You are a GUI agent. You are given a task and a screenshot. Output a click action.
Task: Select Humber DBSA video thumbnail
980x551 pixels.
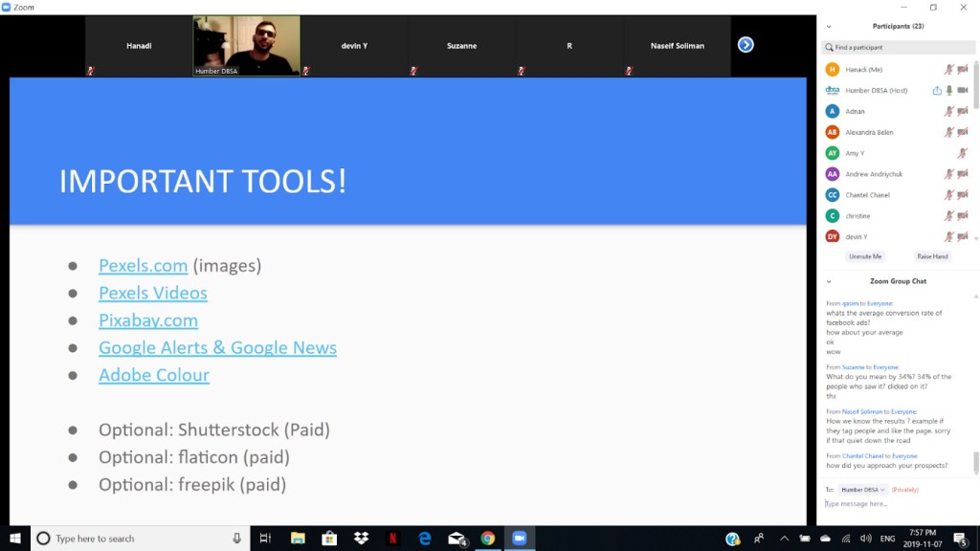[x=247, y=45]
